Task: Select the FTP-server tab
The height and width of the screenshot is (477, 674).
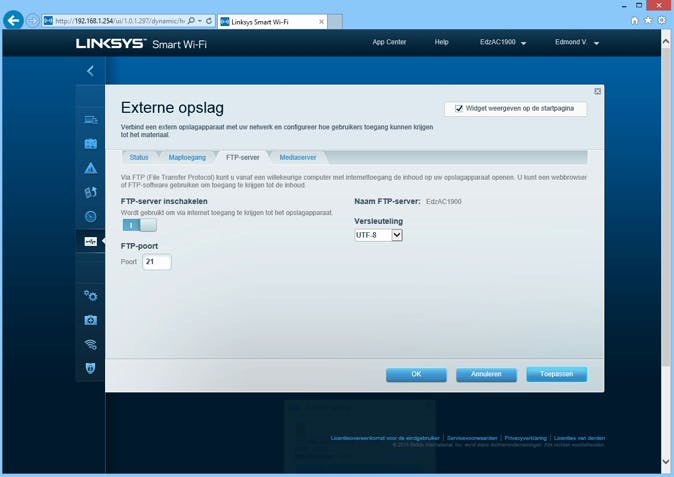Action: click(x=242, y=157)
